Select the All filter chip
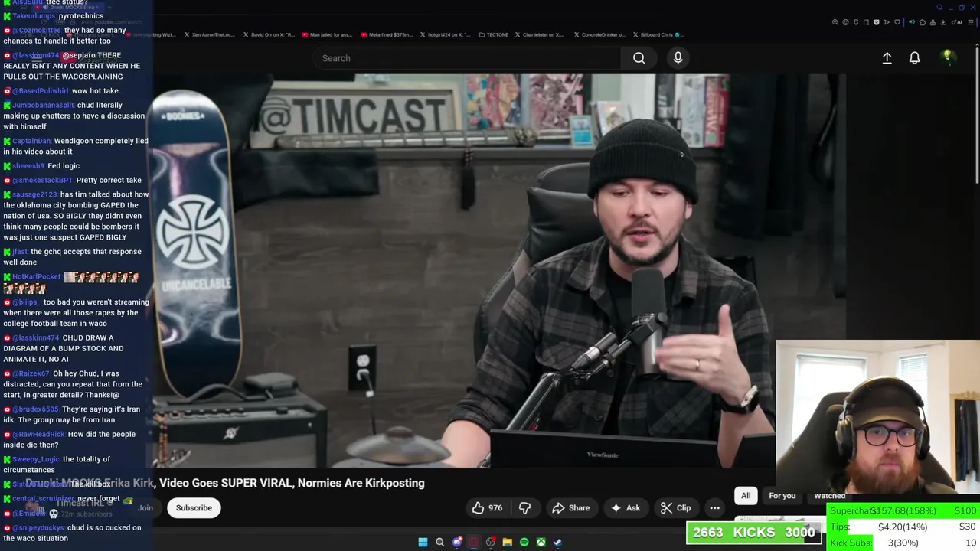Image resolution: width=980 pixels, height=551 pixels. 746,496
